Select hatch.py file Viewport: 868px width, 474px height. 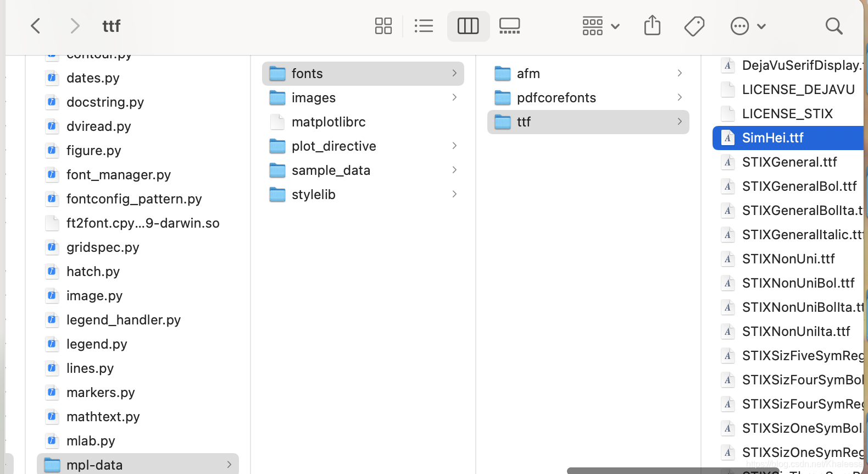tap(138, 271)
